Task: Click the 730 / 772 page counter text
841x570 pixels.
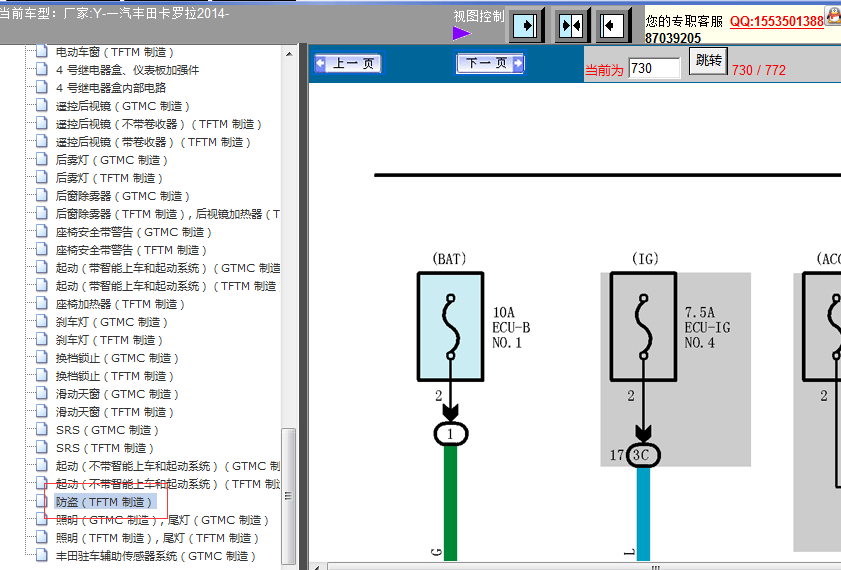Action: coord(758,70)
